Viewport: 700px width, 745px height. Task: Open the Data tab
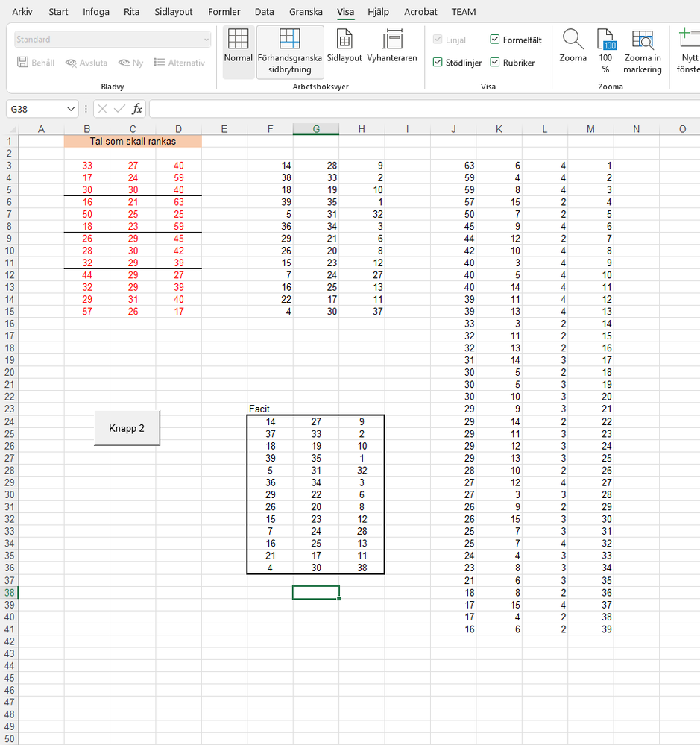[264, 12]
